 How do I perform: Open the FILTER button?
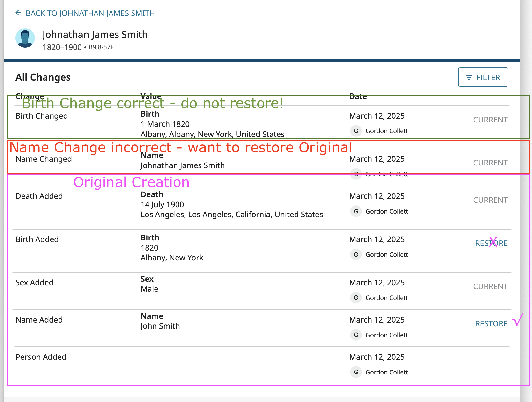tap(483, 77)
